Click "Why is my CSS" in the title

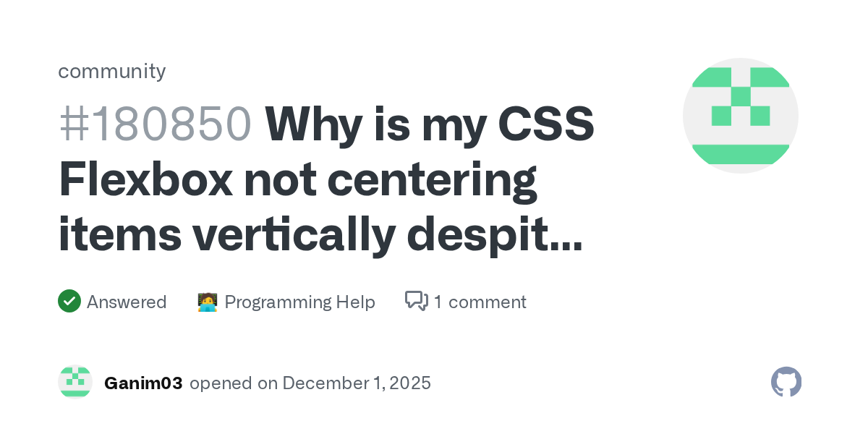tap(430, 125)
